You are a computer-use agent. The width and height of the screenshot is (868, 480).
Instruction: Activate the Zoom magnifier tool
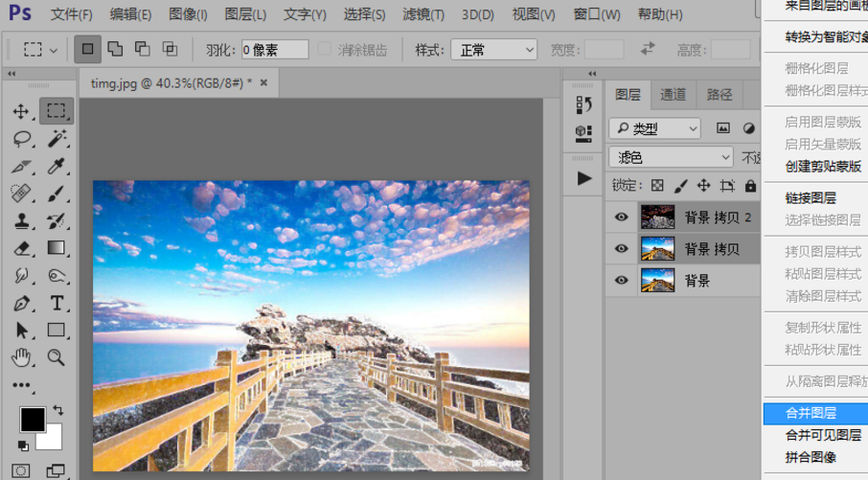57,357
